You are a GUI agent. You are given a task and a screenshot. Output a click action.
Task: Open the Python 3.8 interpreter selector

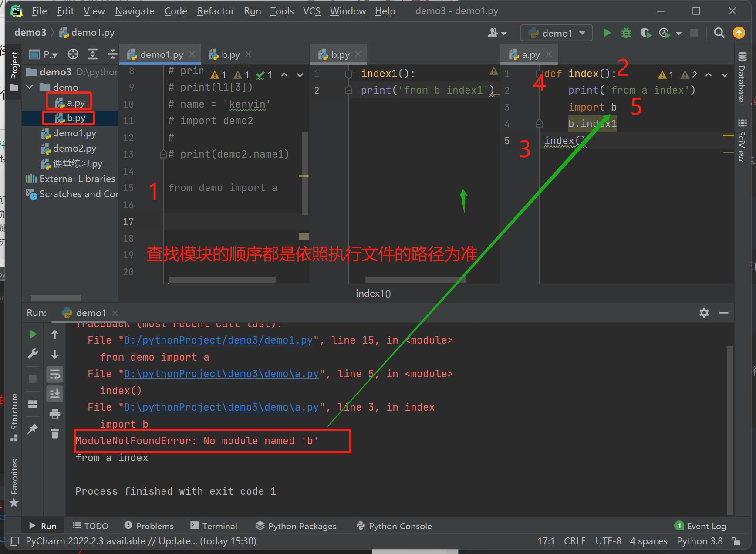click(x=699, y=541)
